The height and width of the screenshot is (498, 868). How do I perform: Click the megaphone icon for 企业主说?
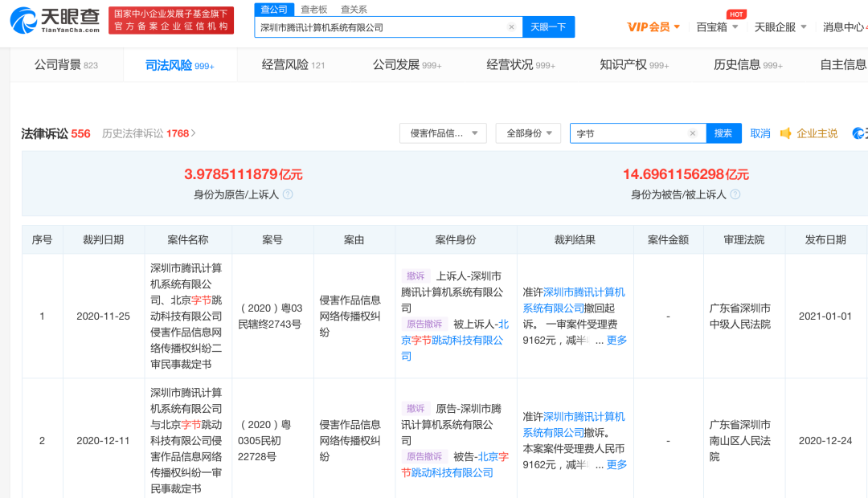[x=785, y=133]
